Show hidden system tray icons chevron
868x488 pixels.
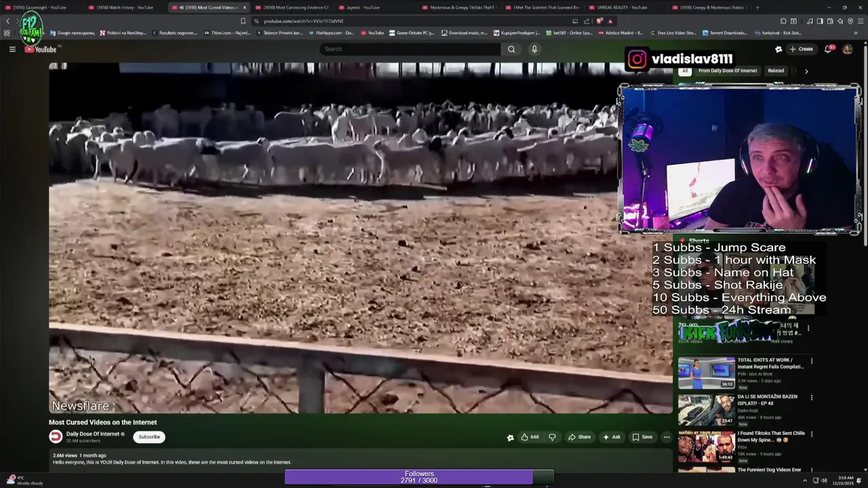click(x=804, y=481)
